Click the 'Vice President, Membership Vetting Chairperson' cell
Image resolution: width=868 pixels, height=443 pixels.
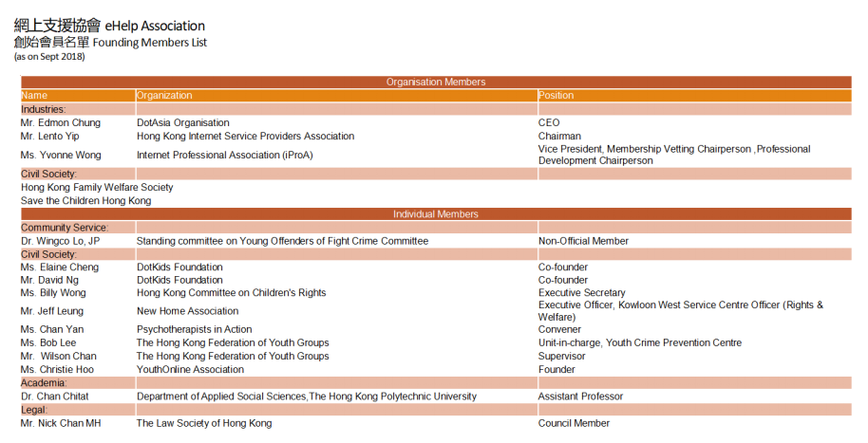click(674, 155)
